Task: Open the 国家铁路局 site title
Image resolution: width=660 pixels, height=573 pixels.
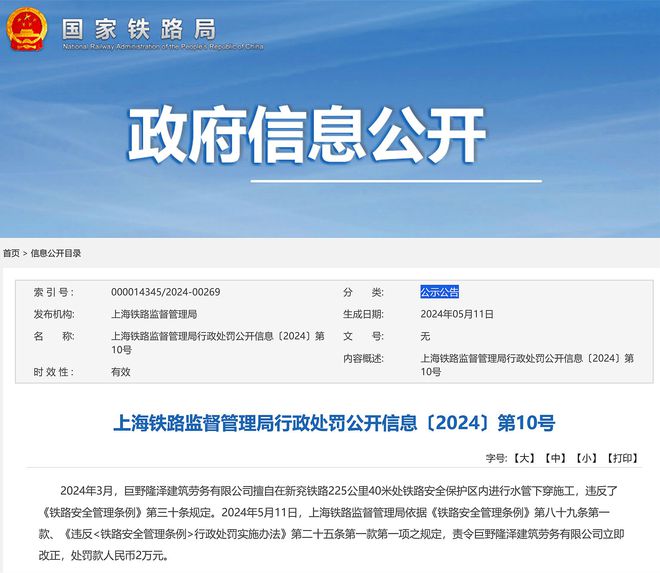Action: pyautogui.click(x=139, y=29)
